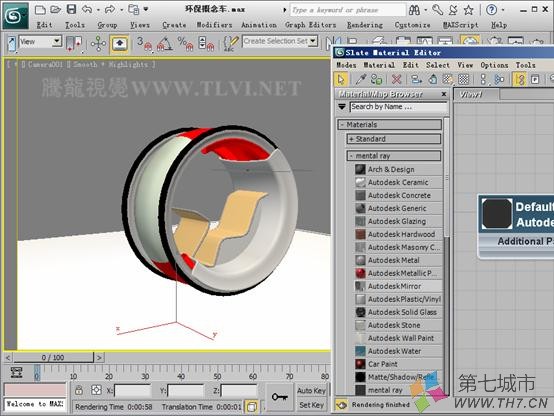This screenshot has width=554, height=416.
Task: Click the Redo arrow icon
Action: click(110, 10)
